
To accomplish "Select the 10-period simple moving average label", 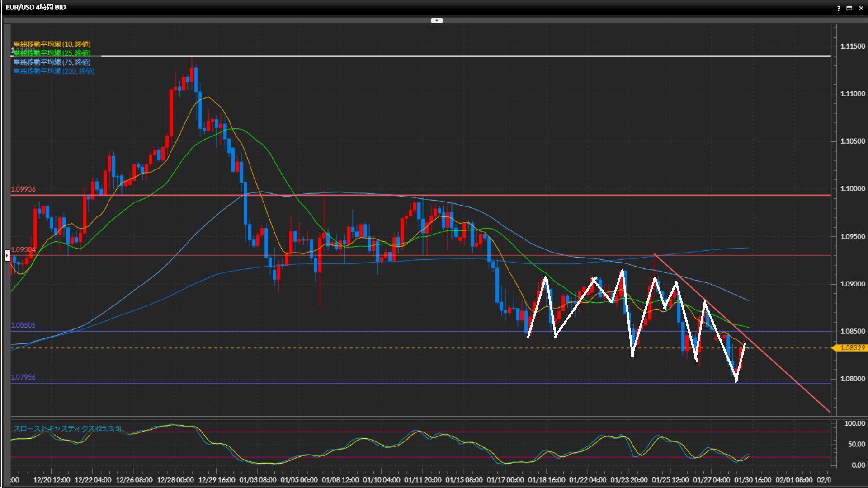I will (x=52, y=44).
